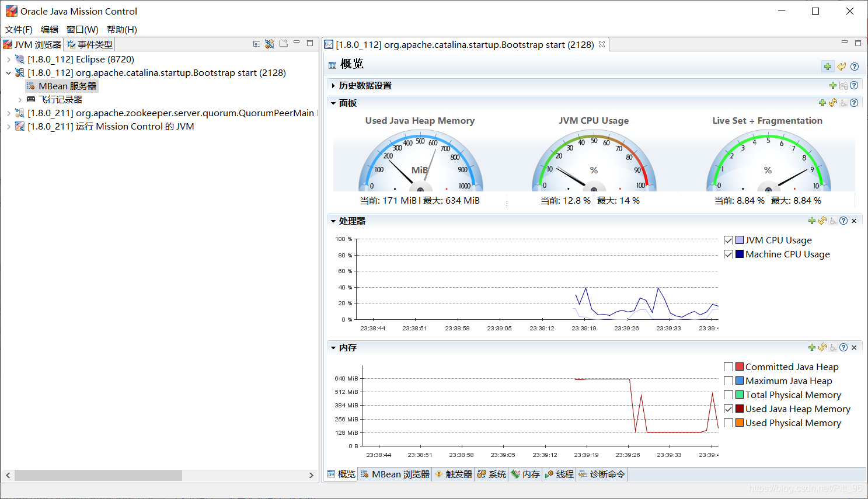The image size is (868, 499).
Task: Expand the Eclipse (8720) JVM node
Action: coord(8,60)
